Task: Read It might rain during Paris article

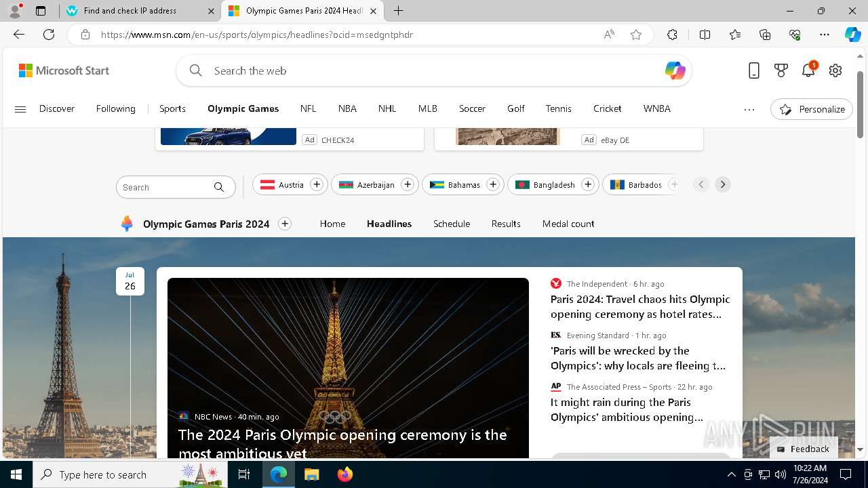Action: pyautogui.click(x=627, y=409)
